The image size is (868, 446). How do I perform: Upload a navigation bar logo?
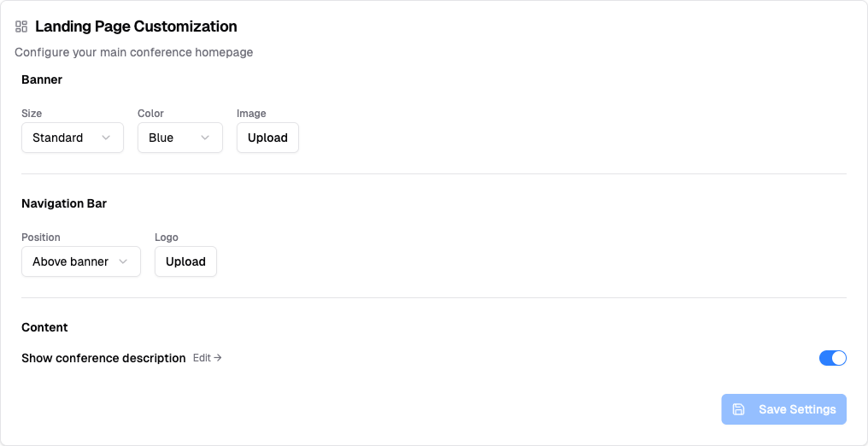(x=185, y=261)
